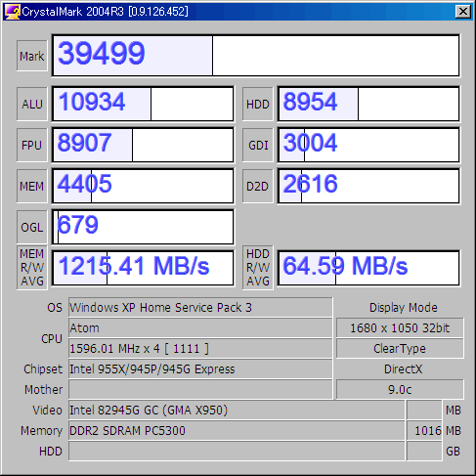This screenshot has height=476, width=476.
Task: Click the MEM R/W AVG button
Action: point(32,268)
